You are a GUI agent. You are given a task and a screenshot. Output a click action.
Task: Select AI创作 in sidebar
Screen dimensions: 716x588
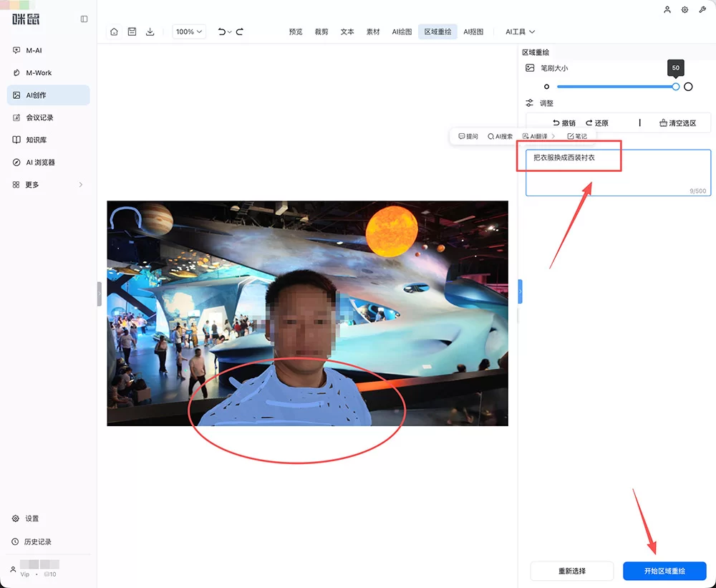tap(49, 95)
